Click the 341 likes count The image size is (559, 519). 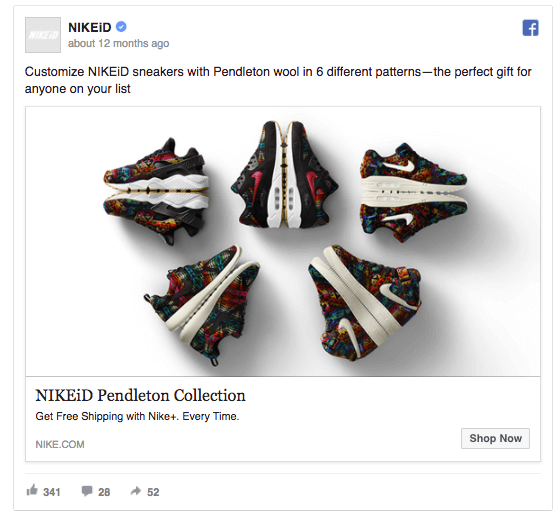(52, 492)
